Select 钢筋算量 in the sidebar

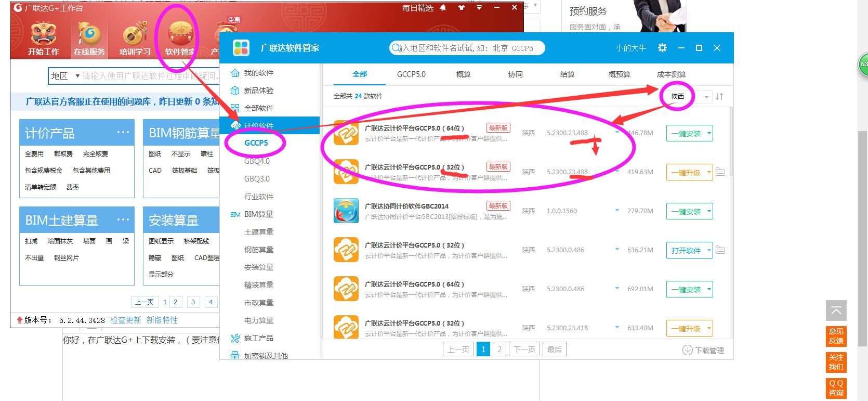pyautogui.click(x=259, y=250)
